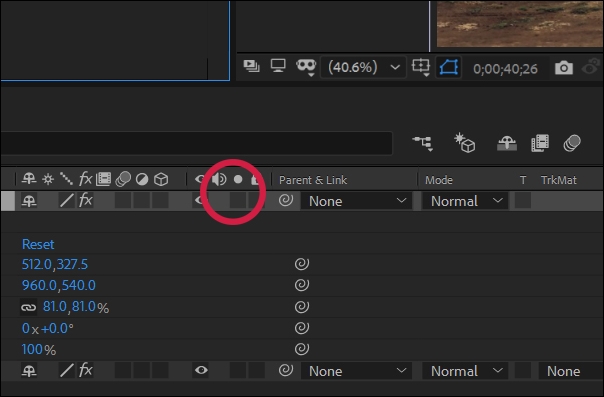Open top layer's Normal blending mode dropdown
This screenshot has width=604, height=397.
click(x=465, y=201)
